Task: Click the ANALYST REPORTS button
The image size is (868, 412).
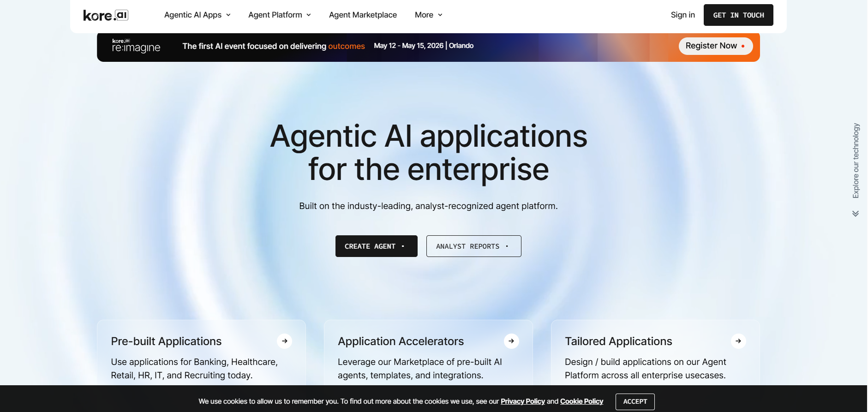Action: point(473,246)
